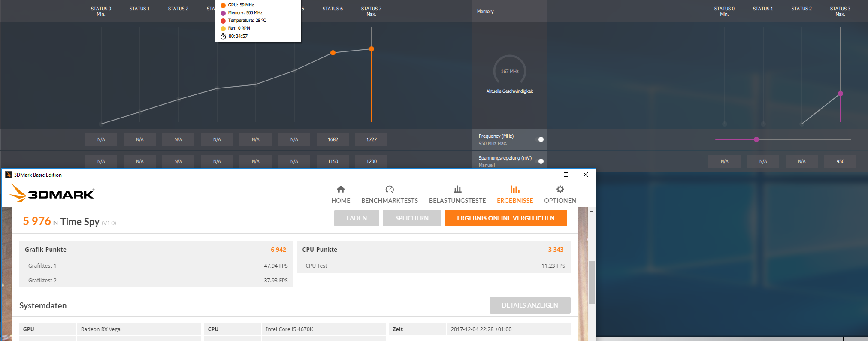Click the 3DMark title bar app icon
The height and width of the screenshot is (341, 868).
pyautogui.click(x=8, y=175)
